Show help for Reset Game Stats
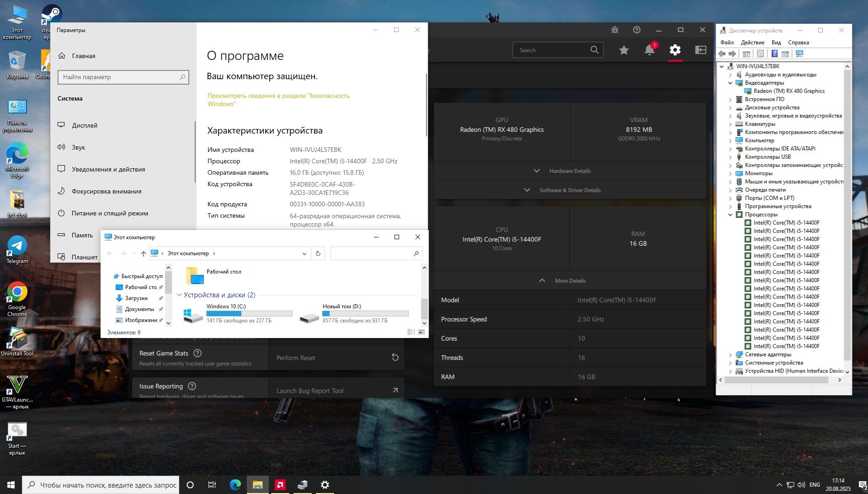 coord(197,353)
